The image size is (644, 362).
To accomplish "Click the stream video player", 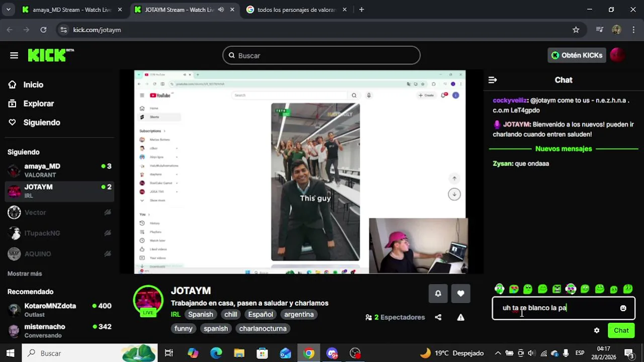I will pos(300,172).
